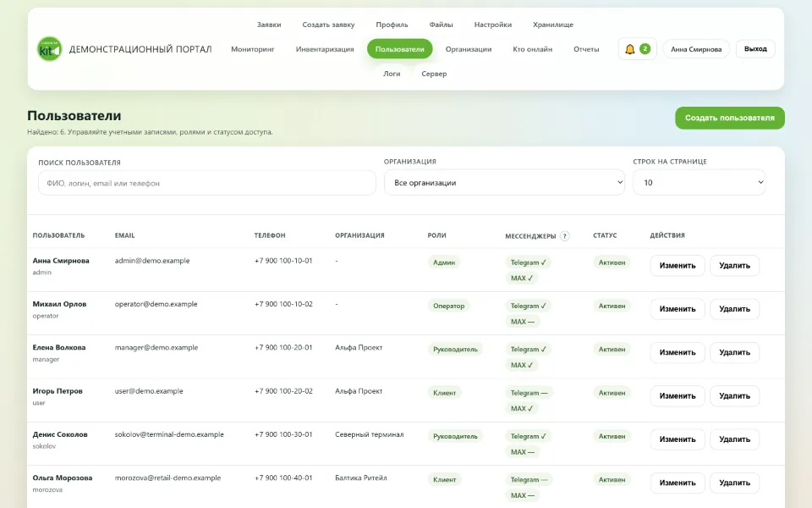Select the active Пользователи tab

point(400,49)
